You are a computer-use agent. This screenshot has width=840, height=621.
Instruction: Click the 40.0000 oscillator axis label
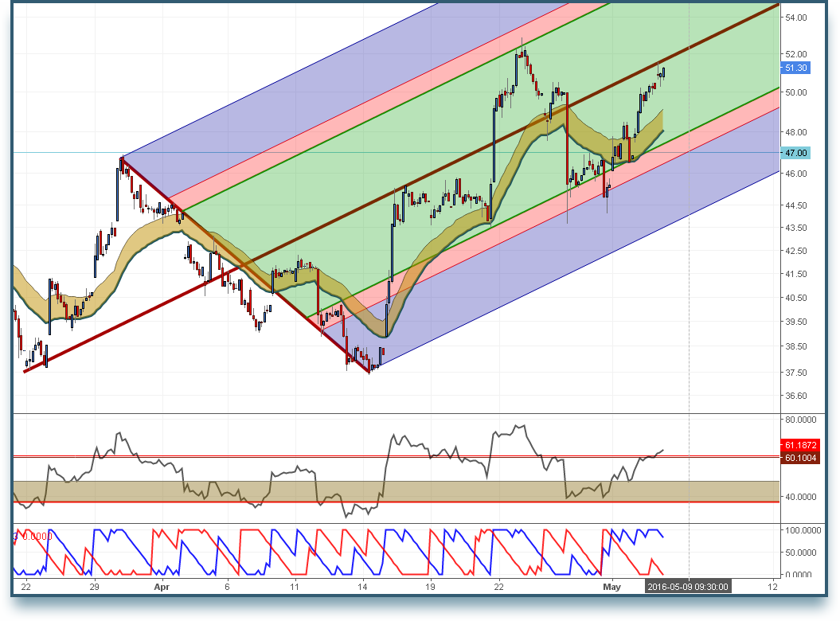[801, 497]
